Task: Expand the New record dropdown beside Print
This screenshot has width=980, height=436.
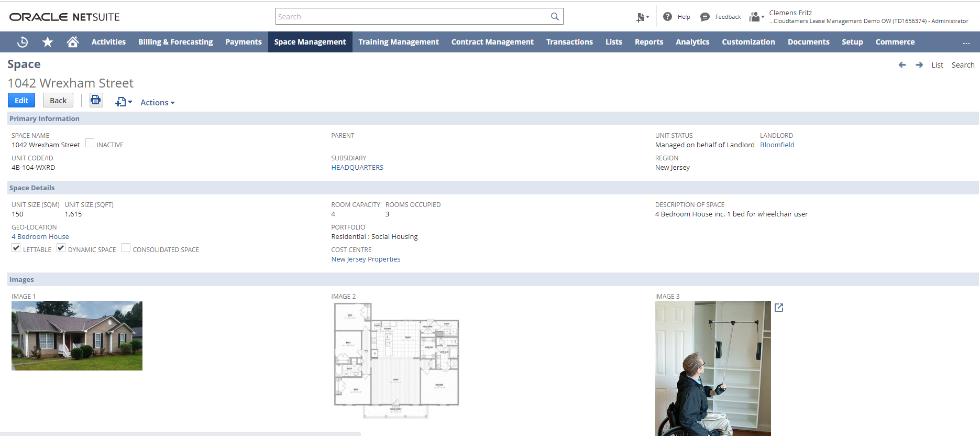Action: pos(124,102)
